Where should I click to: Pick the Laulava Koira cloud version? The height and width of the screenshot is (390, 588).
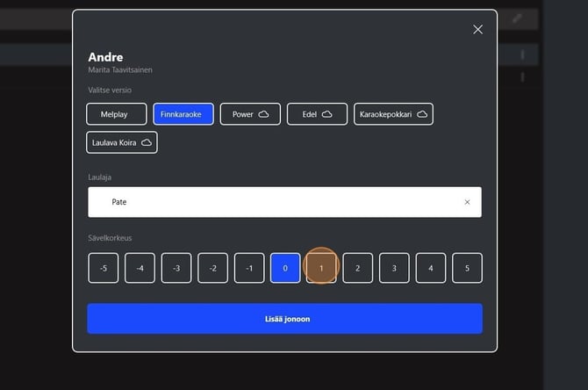(x=122, y=142)
